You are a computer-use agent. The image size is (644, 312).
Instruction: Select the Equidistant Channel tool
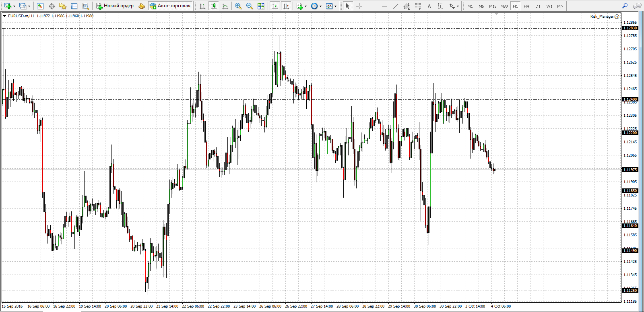[x=407, y=6]
